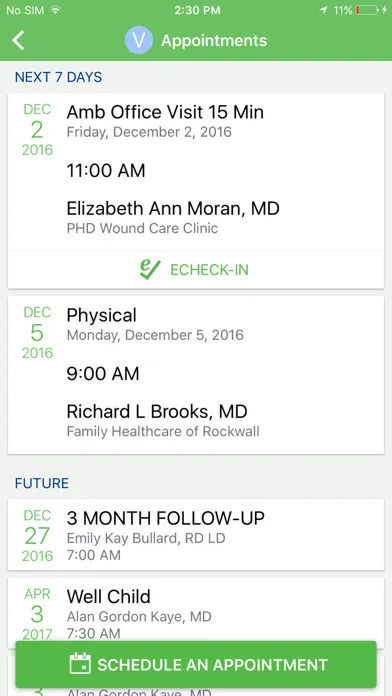The image size is (392, 696).
Task: Click SCHEDULE AN APPOINTMENT button
Action: coord(196,664)
